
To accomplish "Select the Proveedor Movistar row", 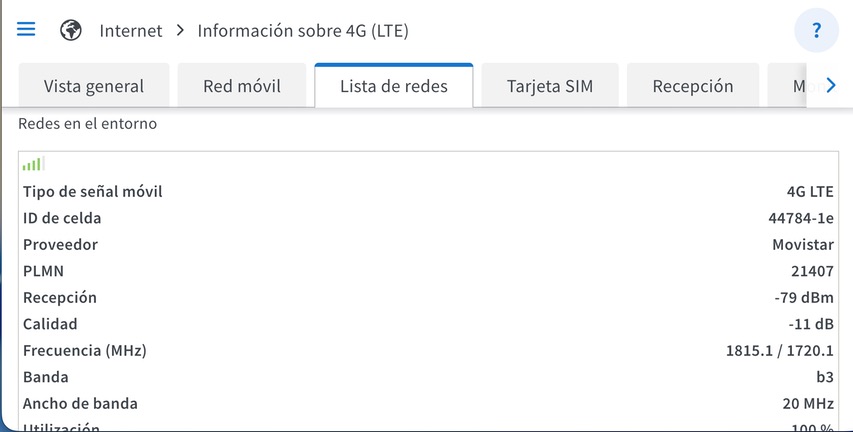I will click(428, 245).
